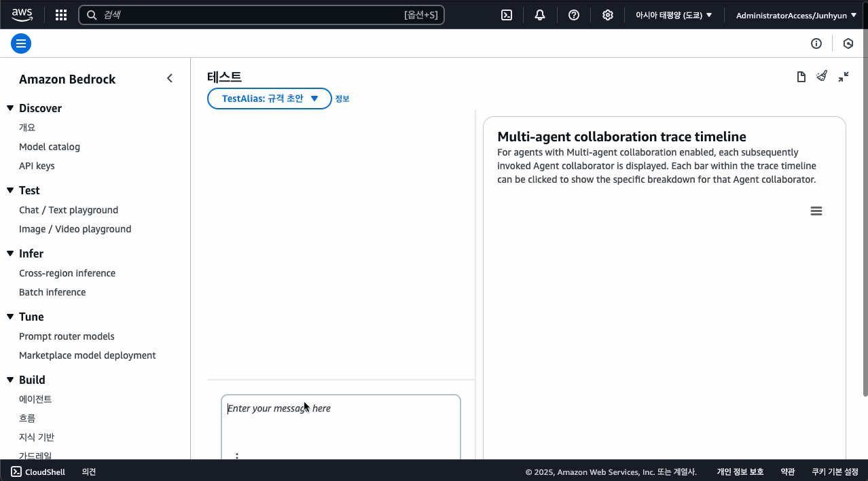
Task: Collapse the Amazon Bedrock sidebar arrow
Action: tap(170, 79)
